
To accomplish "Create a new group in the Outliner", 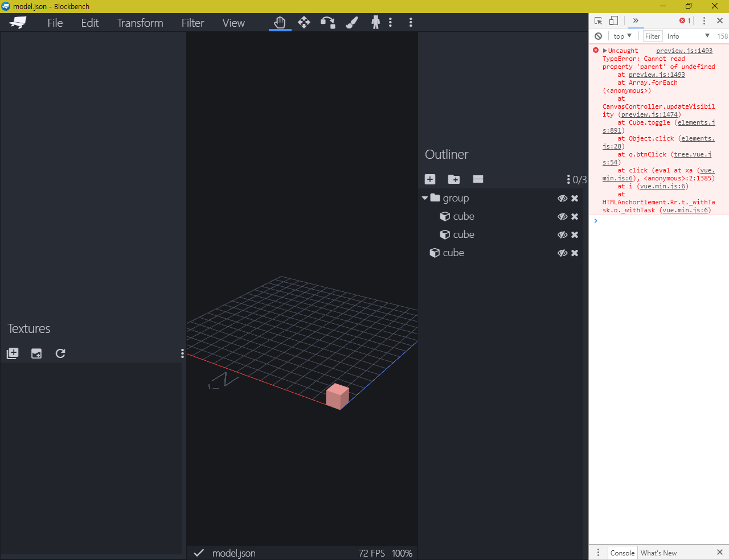I will point(454,179).
